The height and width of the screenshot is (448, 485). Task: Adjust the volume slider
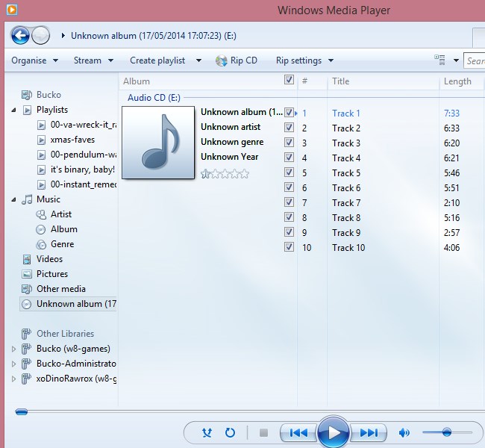(x=446, y=432)
